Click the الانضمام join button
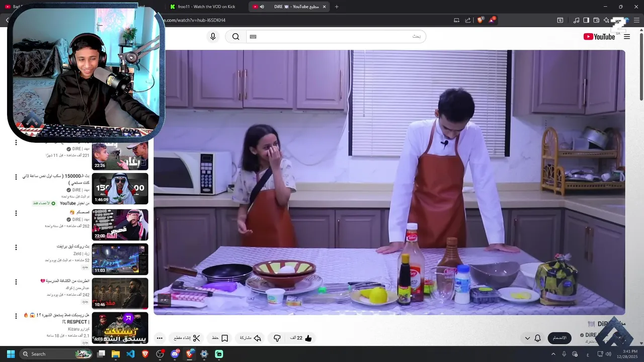 (x=559, y=338)
